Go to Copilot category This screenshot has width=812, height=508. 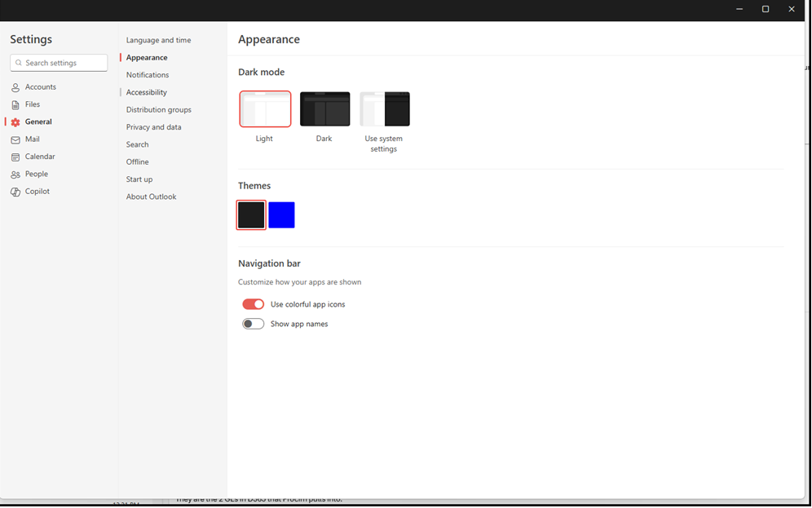coord(38,191)
